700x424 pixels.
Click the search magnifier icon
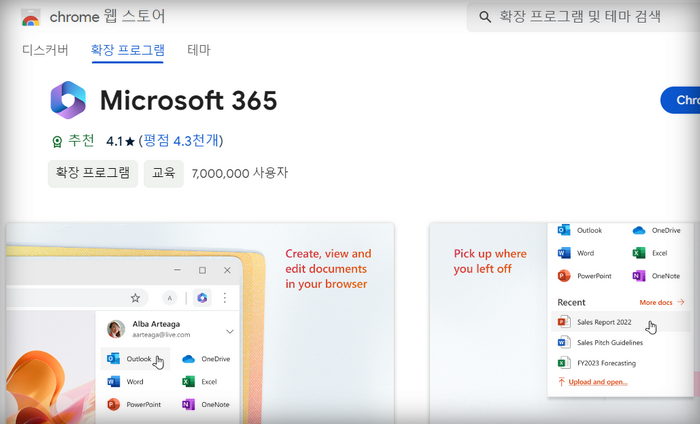[485, 17]
